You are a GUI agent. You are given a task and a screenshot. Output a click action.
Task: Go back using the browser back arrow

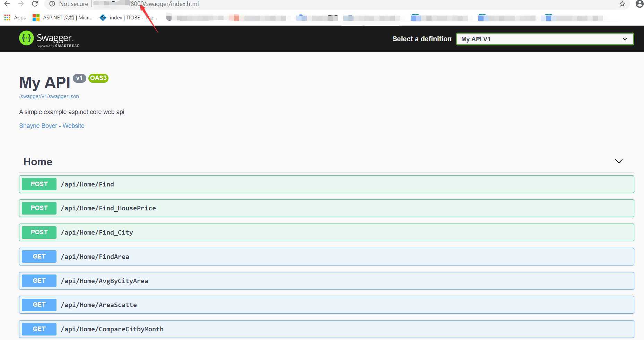(x=7, y=4)
